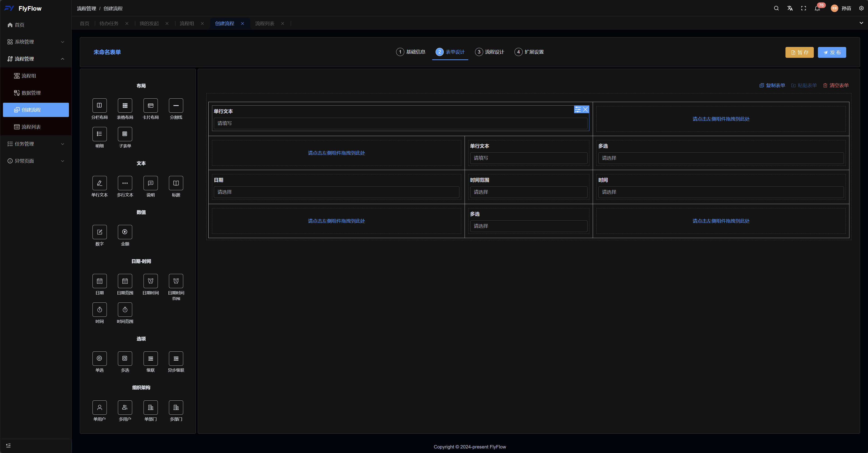The width and height of the screenshot is (868, 453).
Task: Add the 单部门 single department component
Action: pos(151,407)
